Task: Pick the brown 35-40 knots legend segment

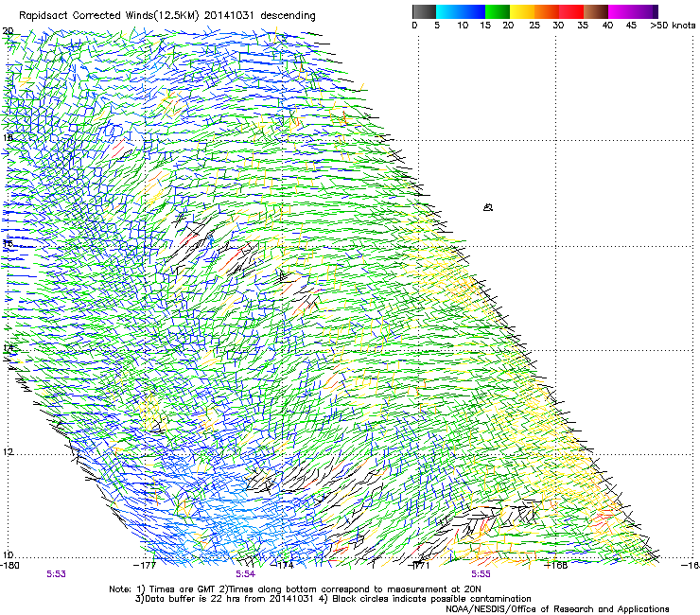Action: [596, 11]
